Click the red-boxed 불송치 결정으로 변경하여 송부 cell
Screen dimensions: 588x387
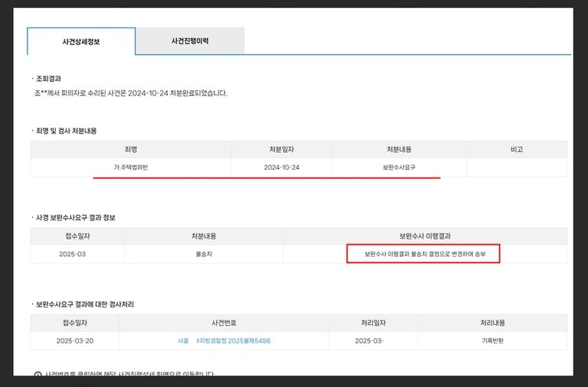tap(423, 254)
